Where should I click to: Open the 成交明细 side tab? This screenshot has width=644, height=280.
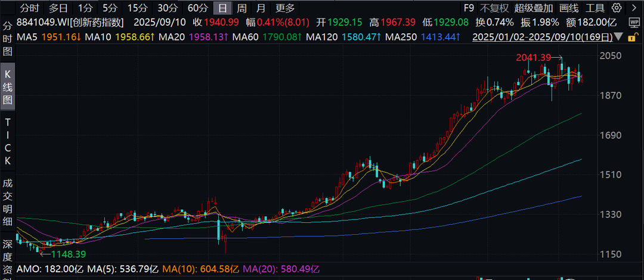point(8,201)
